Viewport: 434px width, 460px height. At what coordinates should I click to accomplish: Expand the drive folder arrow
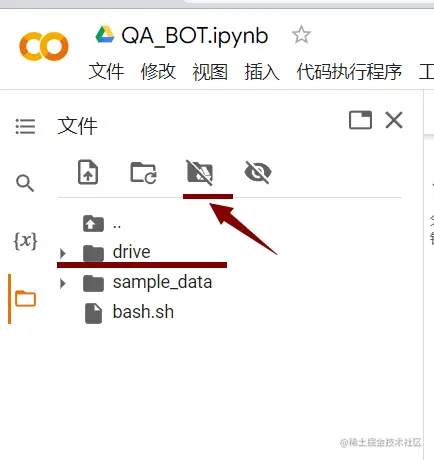[62, 253]
